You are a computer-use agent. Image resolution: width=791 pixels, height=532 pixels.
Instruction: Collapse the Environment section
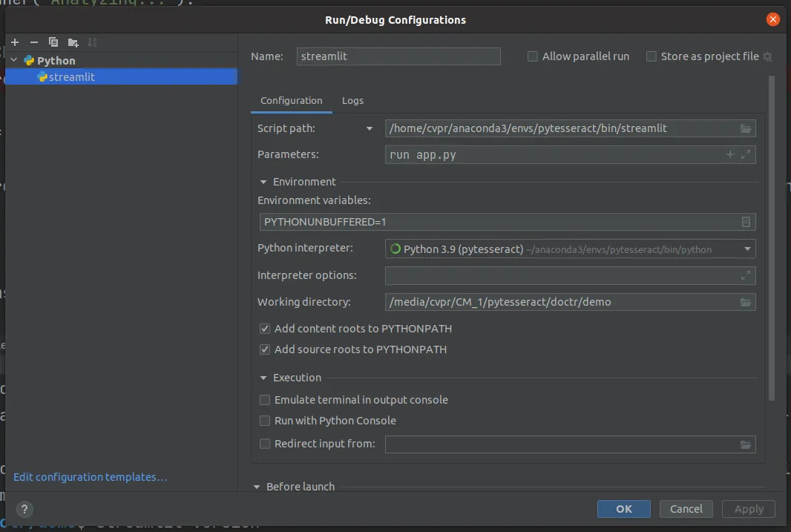[263, 181]
